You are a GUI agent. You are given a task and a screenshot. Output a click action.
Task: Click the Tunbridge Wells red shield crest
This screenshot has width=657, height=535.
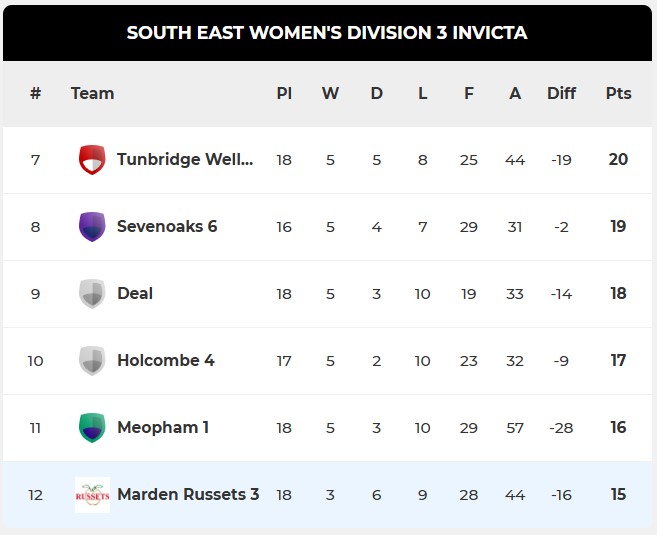[92, 160]
